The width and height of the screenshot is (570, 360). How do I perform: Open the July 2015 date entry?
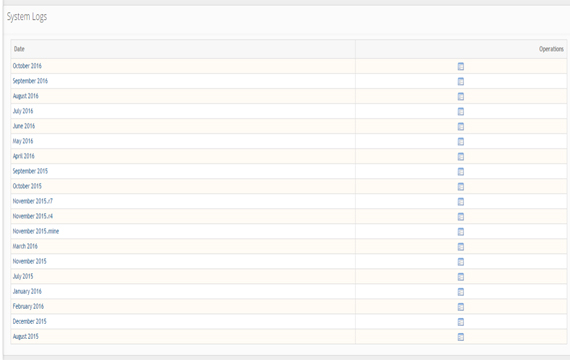click(23, 276)
